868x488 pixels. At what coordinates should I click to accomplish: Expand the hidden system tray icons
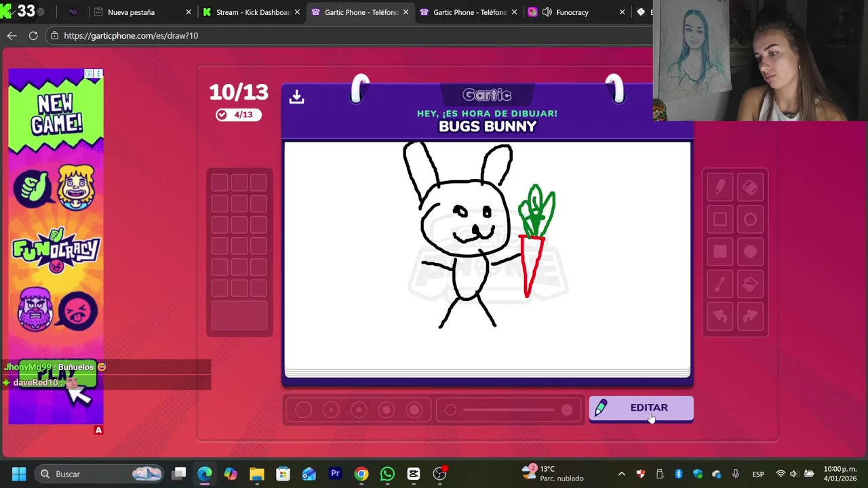tap(622, 474)
